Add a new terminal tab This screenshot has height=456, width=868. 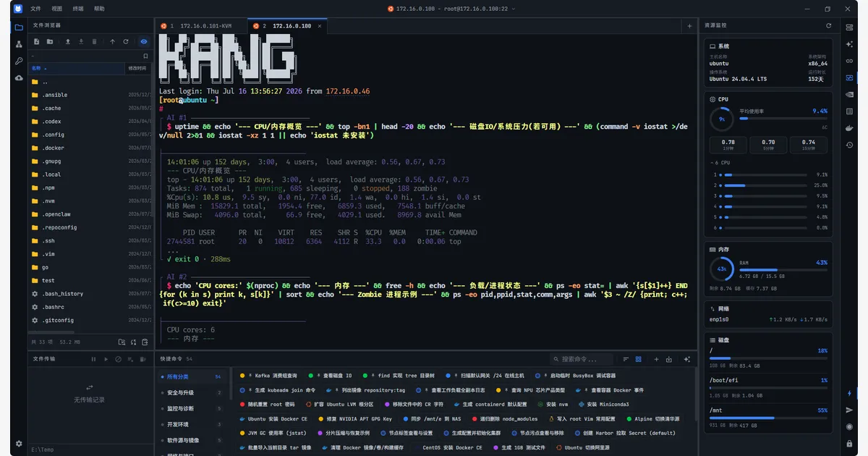click(689, 25)
